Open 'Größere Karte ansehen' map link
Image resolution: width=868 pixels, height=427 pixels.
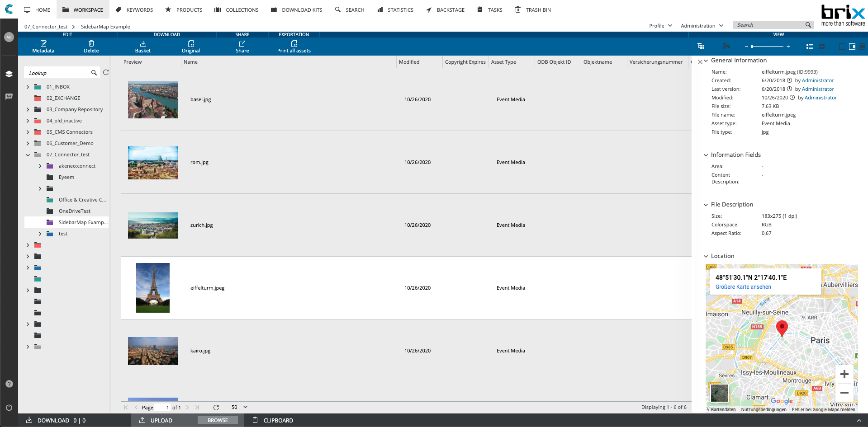pos(743,287)
